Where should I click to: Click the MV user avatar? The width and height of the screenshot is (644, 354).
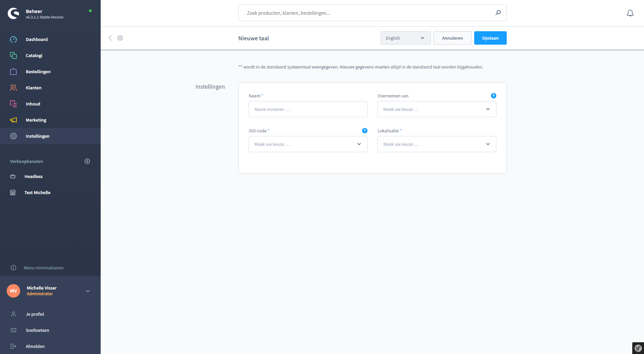click(x=13, y=291)
